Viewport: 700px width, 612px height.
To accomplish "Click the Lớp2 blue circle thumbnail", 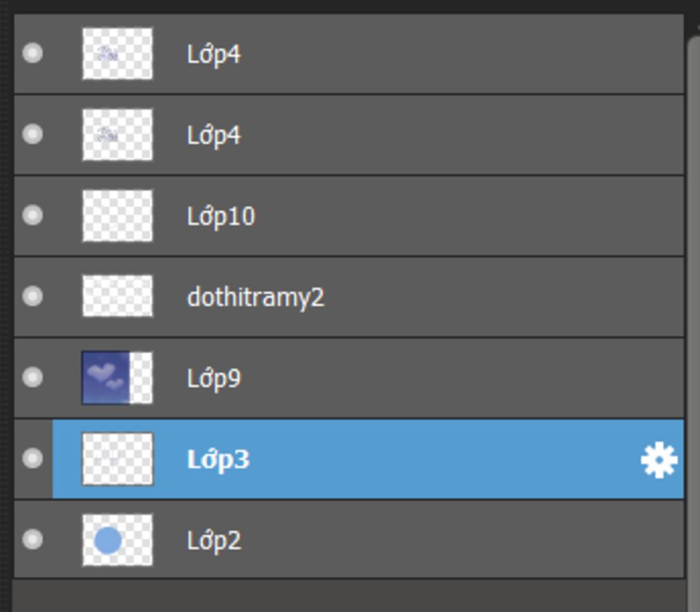I will (118, 540).
